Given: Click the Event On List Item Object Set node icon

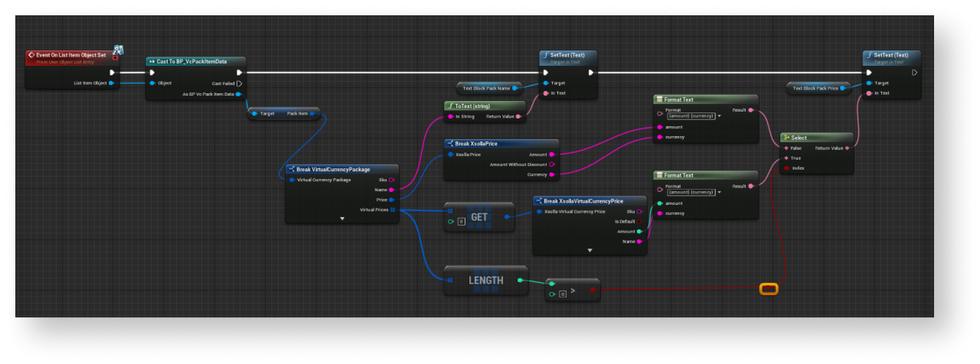Looking at the screenshot, I should [x=31, y=55].
